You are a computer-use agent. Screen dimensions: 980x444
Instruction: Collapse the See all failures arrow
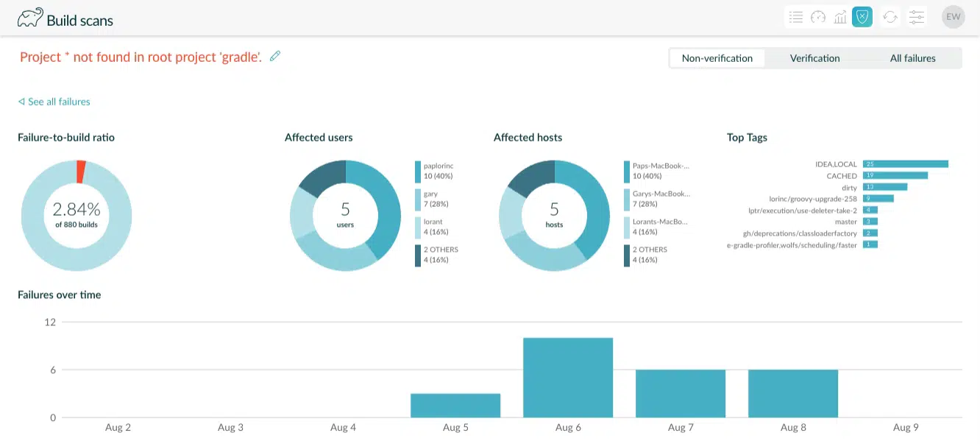click(20, 102)
